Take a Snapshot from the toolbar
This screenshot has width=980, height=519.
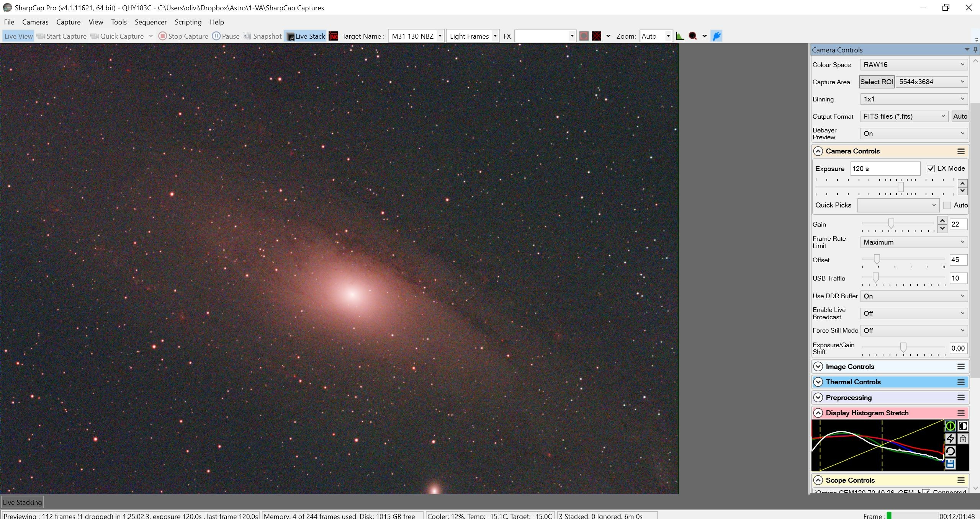pos(263,36)
